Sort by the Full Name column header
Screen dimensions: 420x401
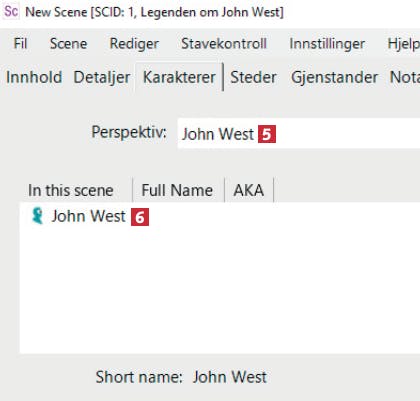pyautogui.click(x=179, y=190)
